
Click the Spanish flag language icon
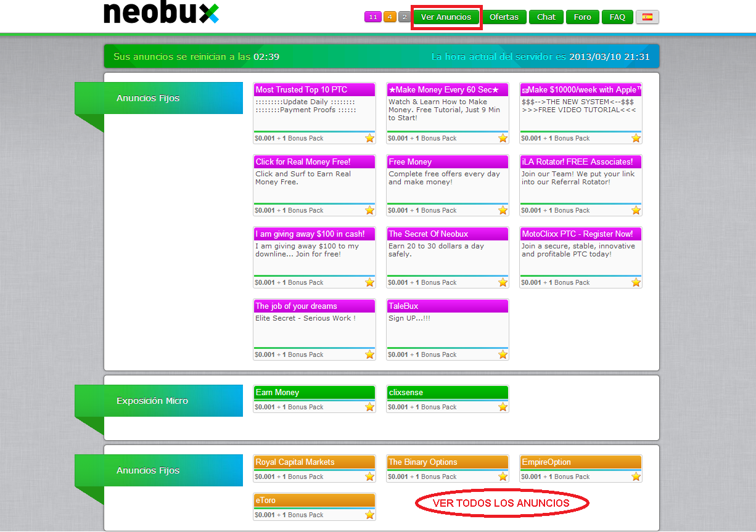[x=647, y=17]
